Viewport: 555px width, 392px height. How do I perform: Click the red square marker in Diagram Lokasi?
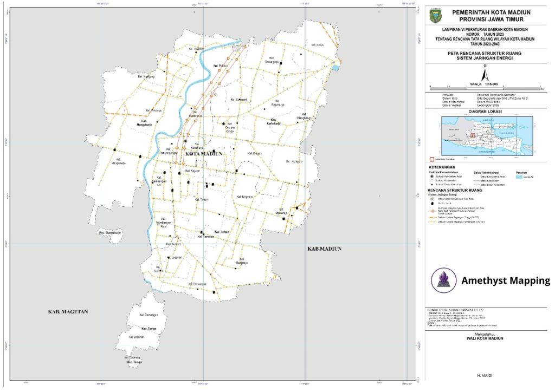[x=472, y=136]
